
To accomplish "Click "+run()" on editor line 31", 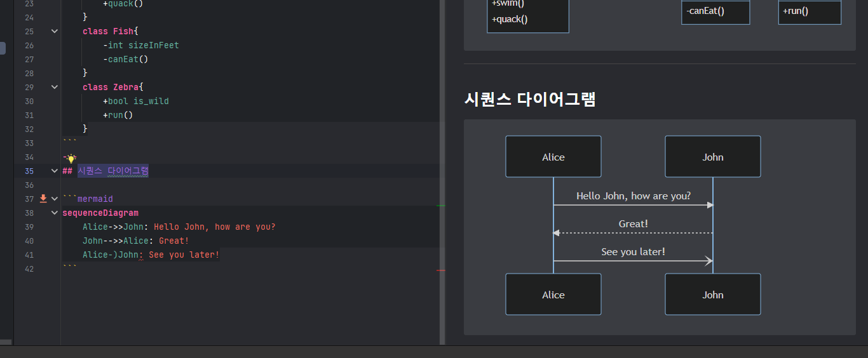I will 118,115.
